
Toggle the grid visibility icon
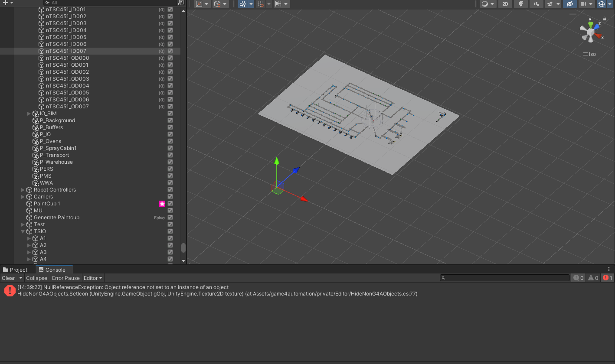(x=243, y=4)
